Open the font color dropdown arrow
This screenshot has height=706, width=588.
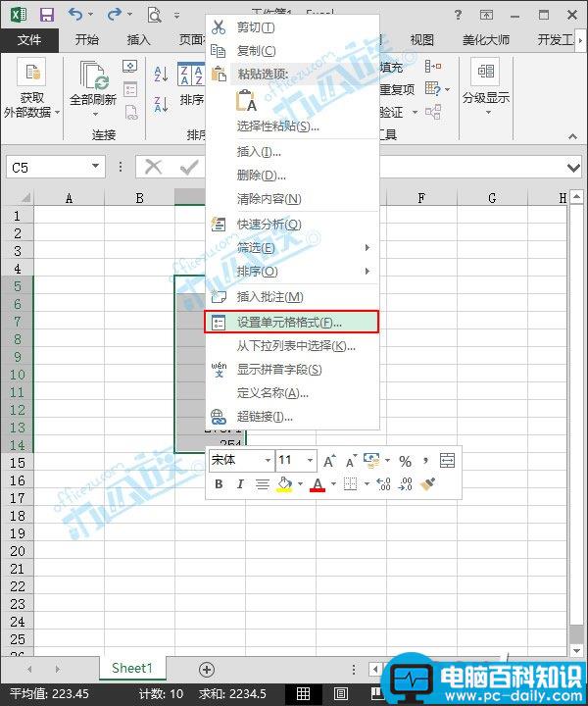coord(333,484)
